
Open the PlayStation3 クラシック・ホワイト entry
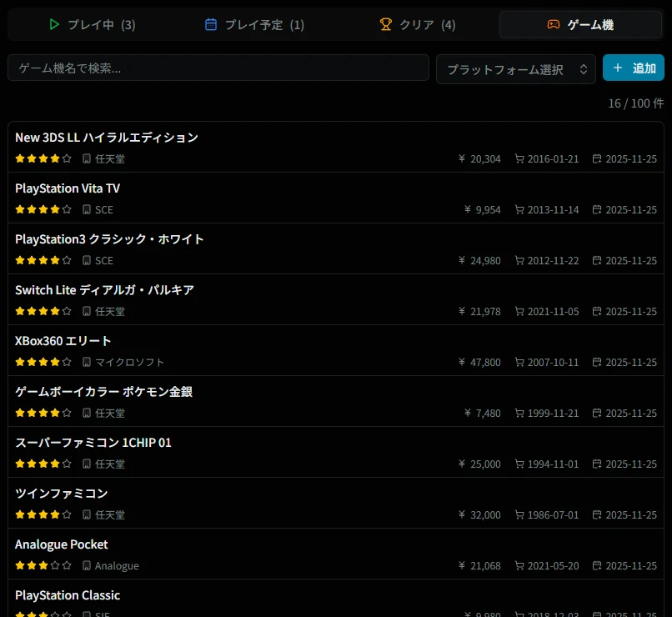pos(109,239)
